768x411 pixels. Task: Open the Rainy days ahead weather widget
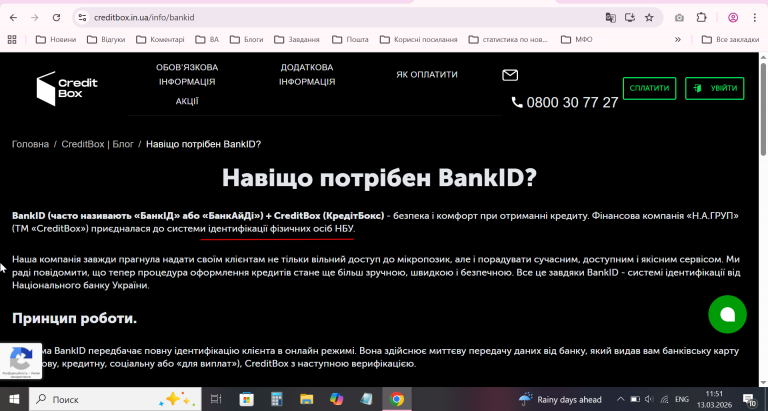pos(560,399)
